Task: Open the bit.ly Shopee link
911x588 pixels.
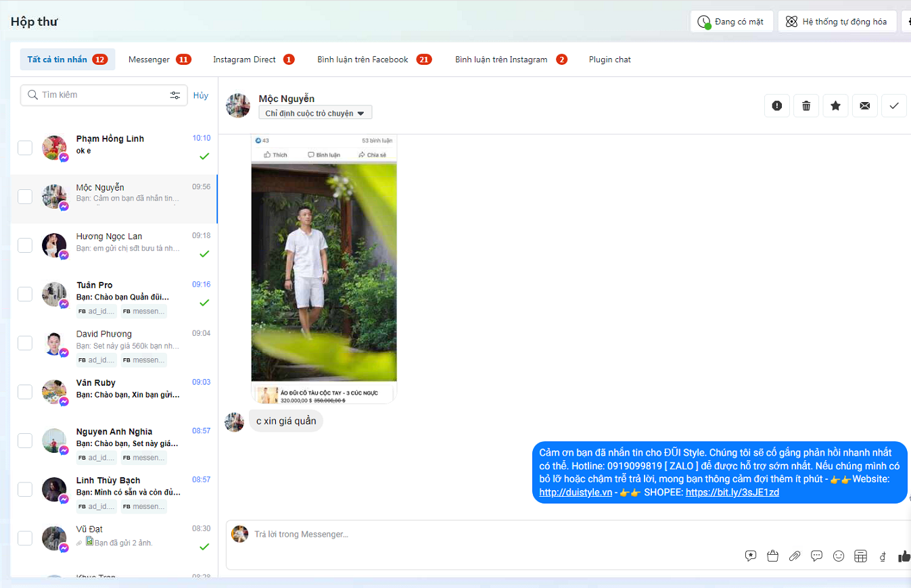Action: (732, 492)
